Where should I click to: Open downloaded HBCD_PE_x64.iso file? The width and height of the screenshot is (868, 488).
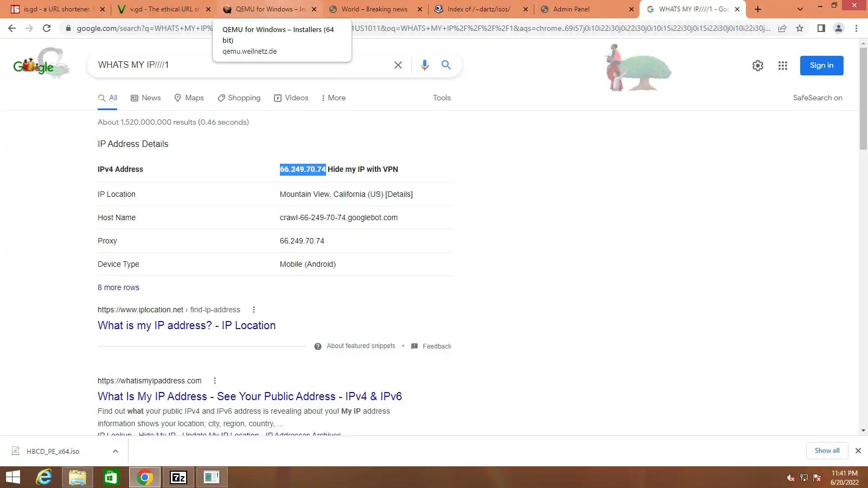tap(53, 451)
